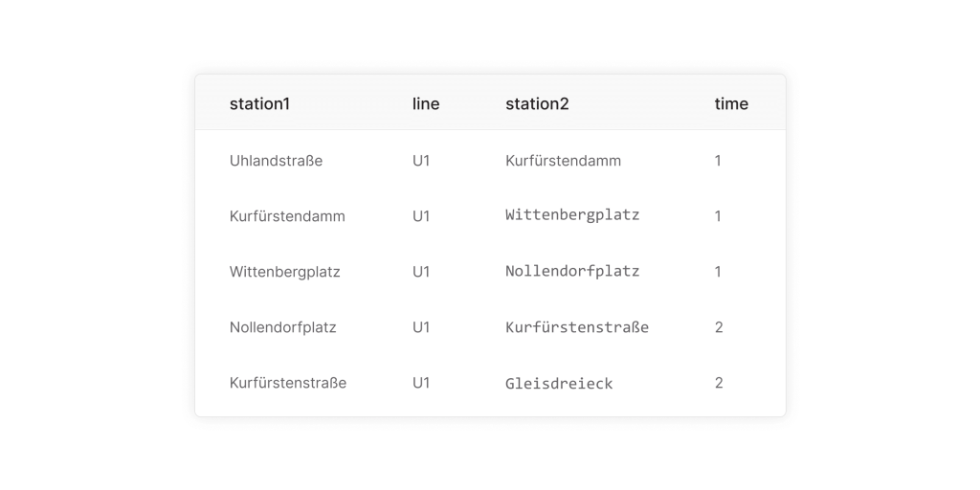Click time value 2 in the Gleisdreieck row
This screenshot has width=980, height=490.
[x=719, y=383]
